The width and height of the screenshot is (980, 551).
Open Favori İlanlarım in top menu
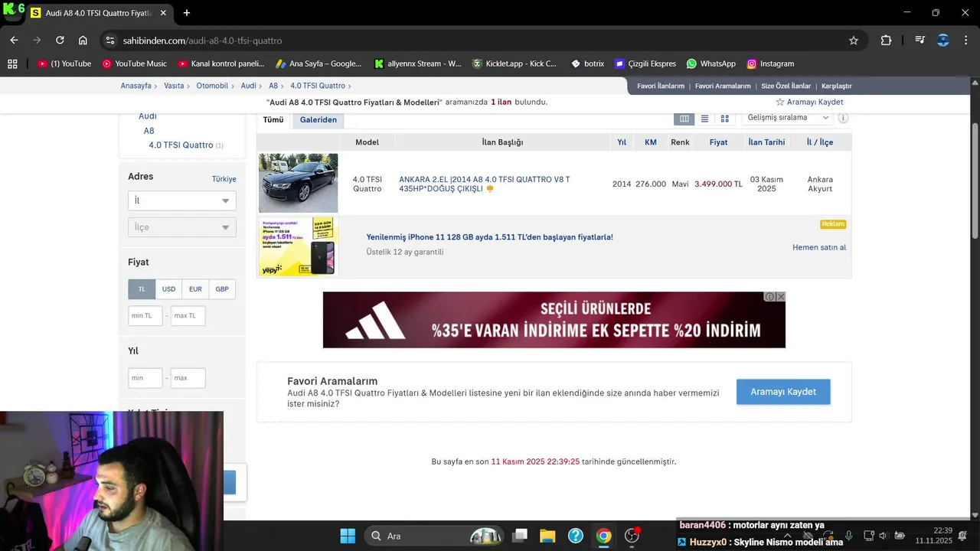tap(661, 86)
